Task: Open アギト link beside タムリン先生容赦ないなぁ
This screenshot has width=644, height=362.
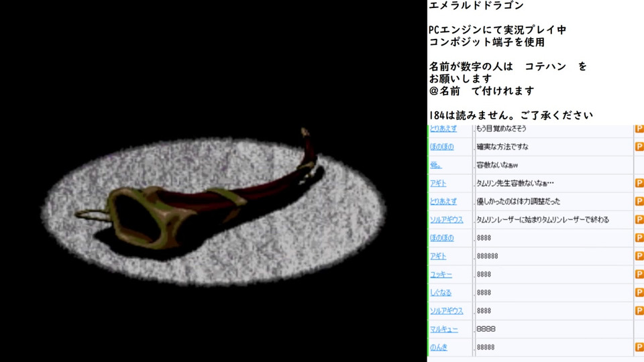Action: tap(438, 183)
